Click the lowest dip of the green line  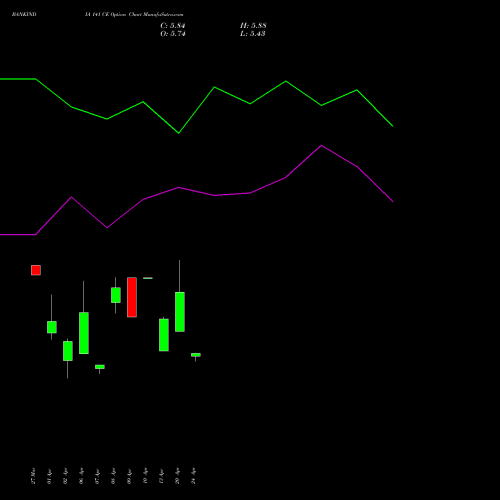pos(179,133)
